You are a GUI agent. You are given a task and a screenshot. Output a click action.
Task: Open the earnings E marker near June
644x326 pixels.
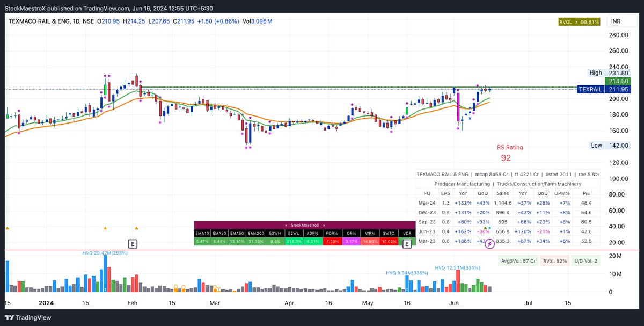coord(407,244)
